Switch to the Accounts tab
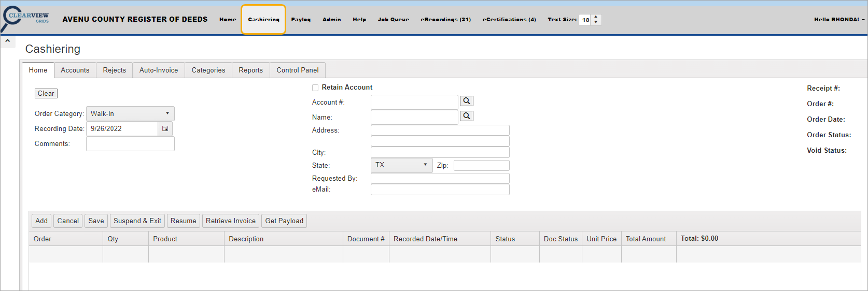This screenshot has width=868, height=291. (x=75, y=70)
